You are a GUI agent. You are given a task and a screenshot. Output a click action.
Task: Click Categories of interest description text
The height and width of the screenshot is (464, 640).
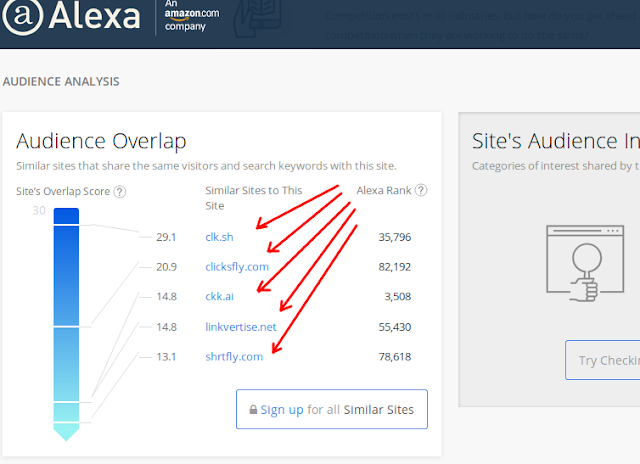(556, 166)
